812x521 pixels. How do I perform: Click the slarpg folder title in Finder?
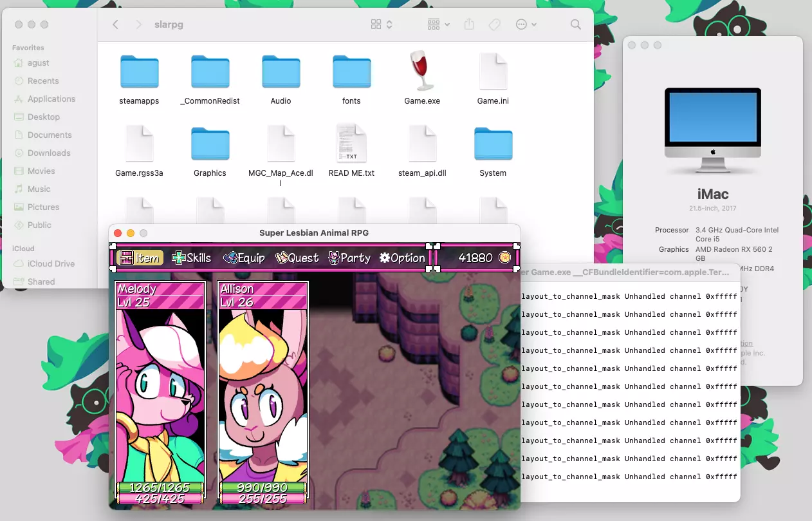point(169,24)
